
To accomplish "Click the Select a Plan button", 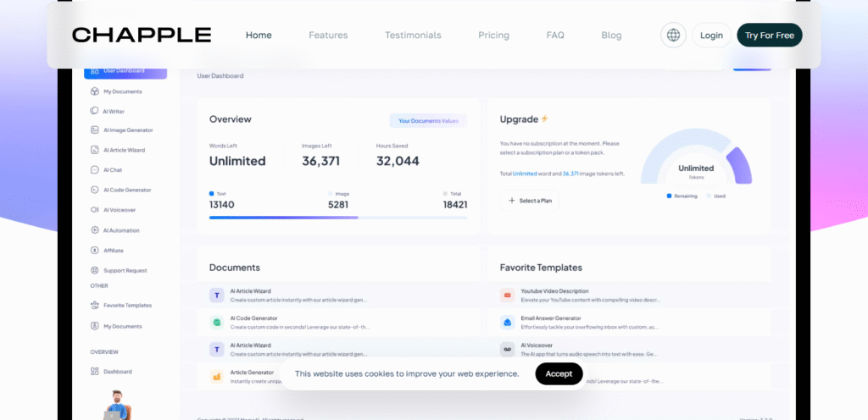I will pyautogui.click(x=530, y=201).
